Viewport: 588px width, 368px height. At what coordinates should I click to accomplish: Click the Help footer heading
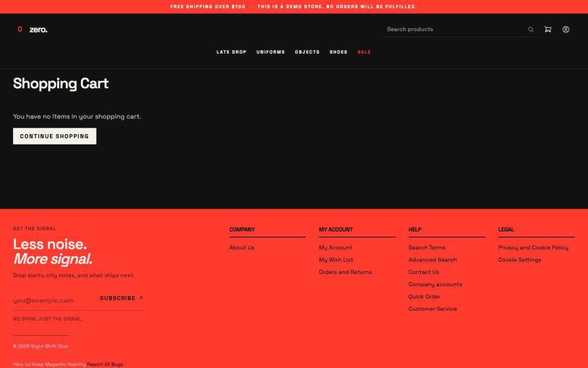(x=415, y=229)
